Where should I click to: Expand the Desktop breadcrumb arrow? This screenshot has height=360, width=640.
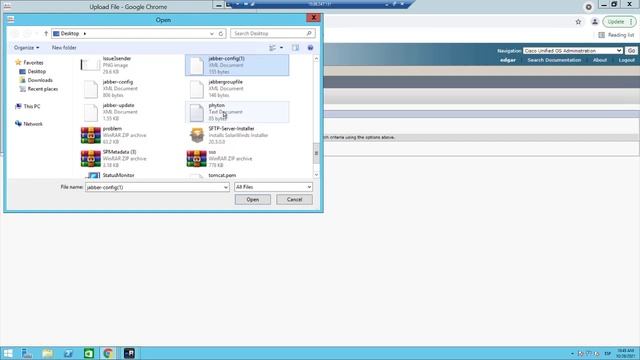pyautogui.click(x=85, y=33)
